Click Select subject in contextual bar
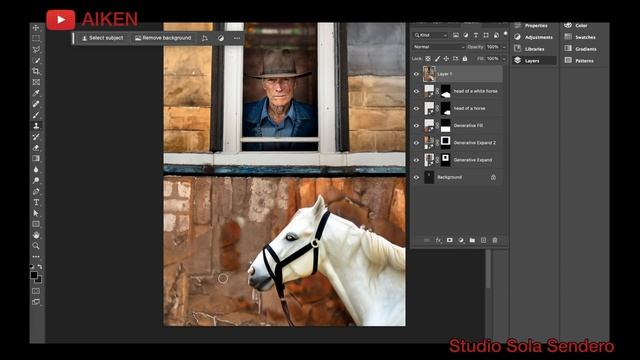 pyautogui.click(x=102, y=38)
